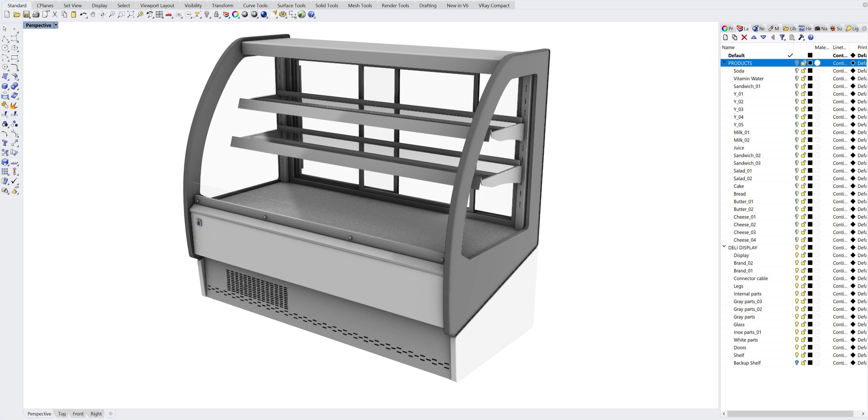Click the Print icon in toolbar
This screenshot has width=868, height=420.
point(36,14)
